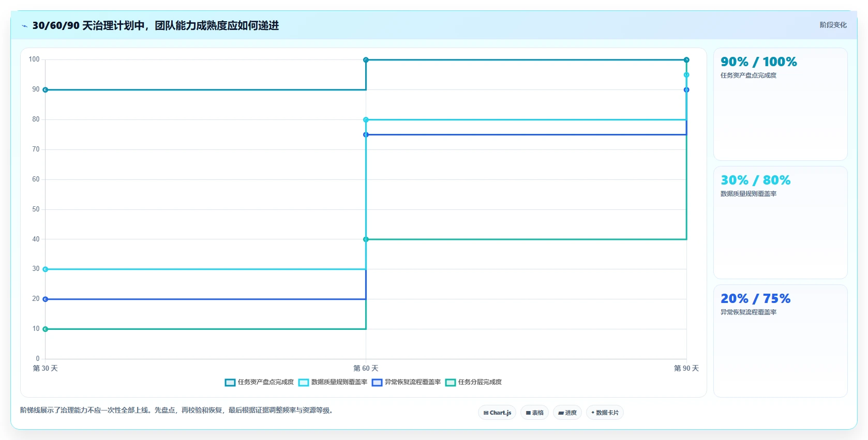Click the 10 data point at 第 30 天

pyautogui.click(x=46, y=329)
